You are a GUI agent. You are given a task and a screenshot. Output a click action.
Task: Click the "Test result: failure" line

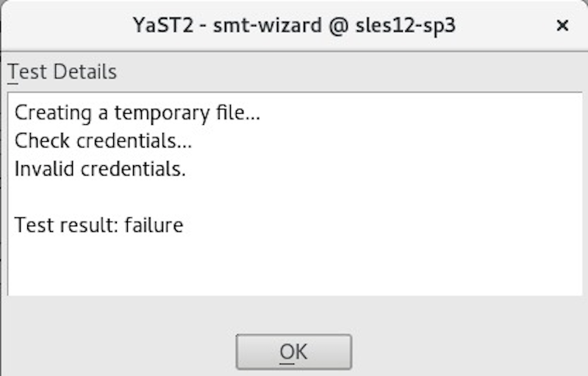pos(98,225)
